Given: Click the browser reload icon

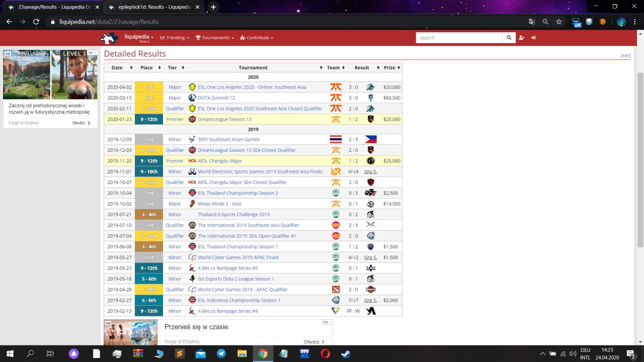Looking at the screenshot, I should click(36, 22).
